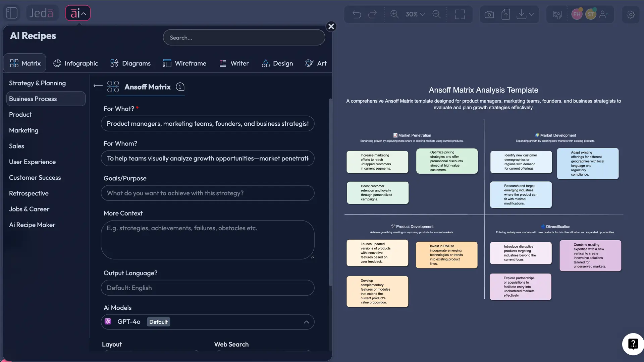Click the redo icon in the toolbar
Screen dimensions: 644x362
click(x=373, y=14)
